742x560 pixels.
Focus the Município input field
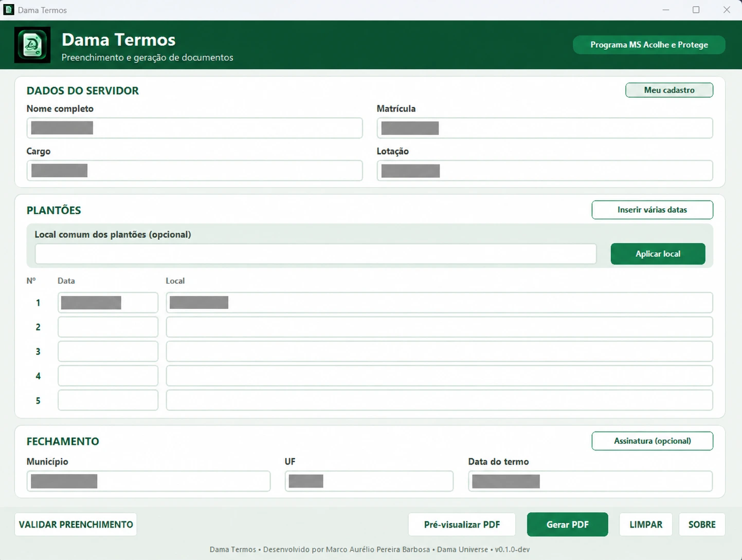[x=149, y=481]
